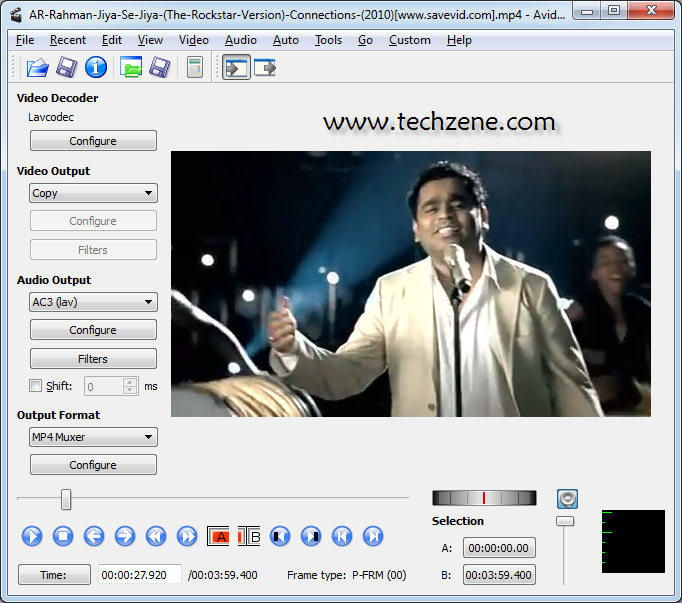This screenshot has height=603, width=682.
Task: Seek to previous black frame
Action: [280, 536]
